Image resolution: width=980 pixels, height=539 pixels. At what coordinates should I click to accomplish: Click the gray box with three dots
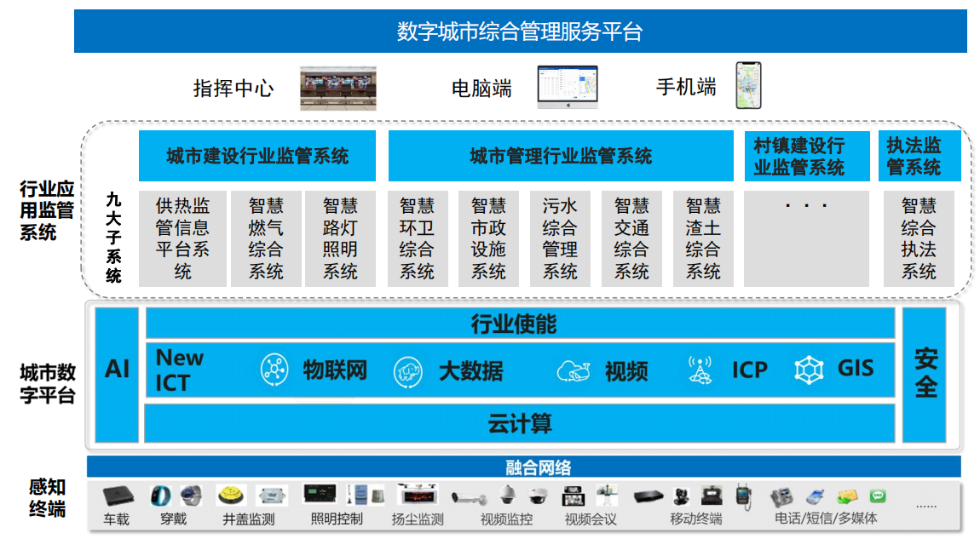[806, 238]
